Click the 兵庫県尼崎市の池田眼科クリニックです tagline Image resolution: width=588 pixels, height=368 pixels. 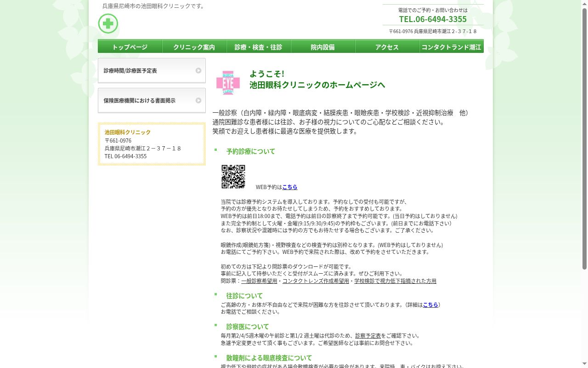(154, 6)
